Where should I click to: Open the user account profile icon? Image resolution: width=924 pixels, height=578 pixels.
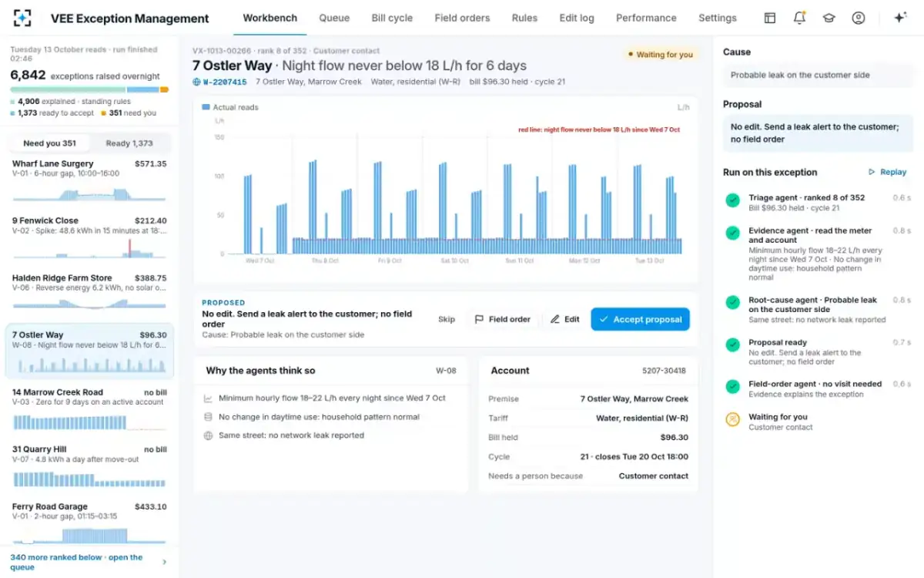tap(859, 18)
